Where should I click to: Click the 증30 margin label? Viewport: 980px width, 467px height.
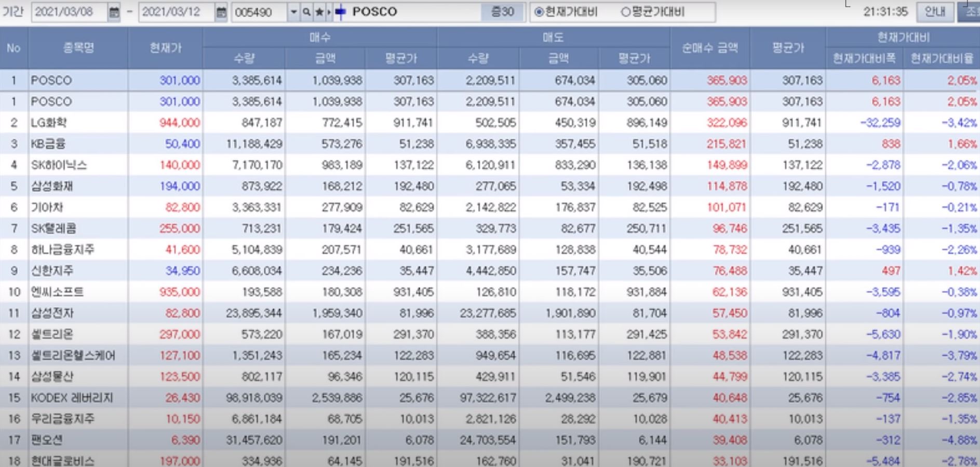502,12
